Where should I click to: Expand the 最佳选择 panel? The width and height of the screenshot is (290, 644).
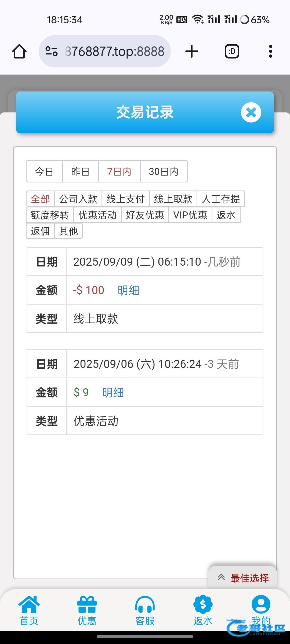243,578
